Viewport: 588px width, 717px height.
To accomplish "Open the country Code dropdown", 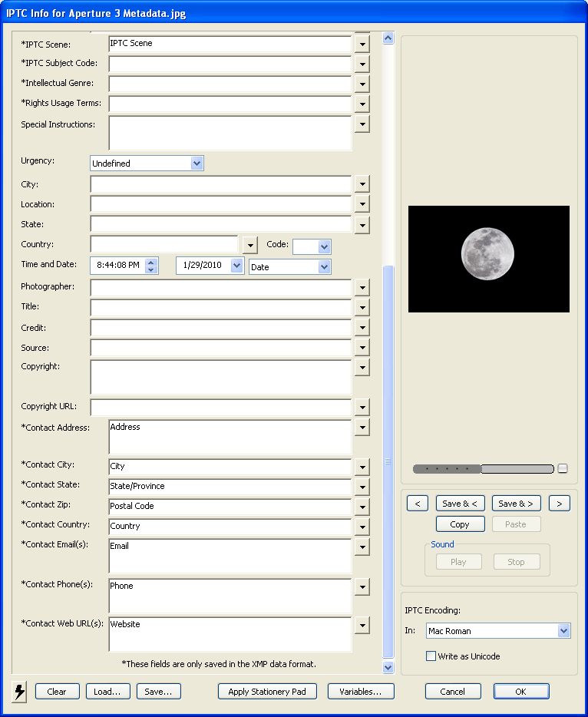I will 324,246.
